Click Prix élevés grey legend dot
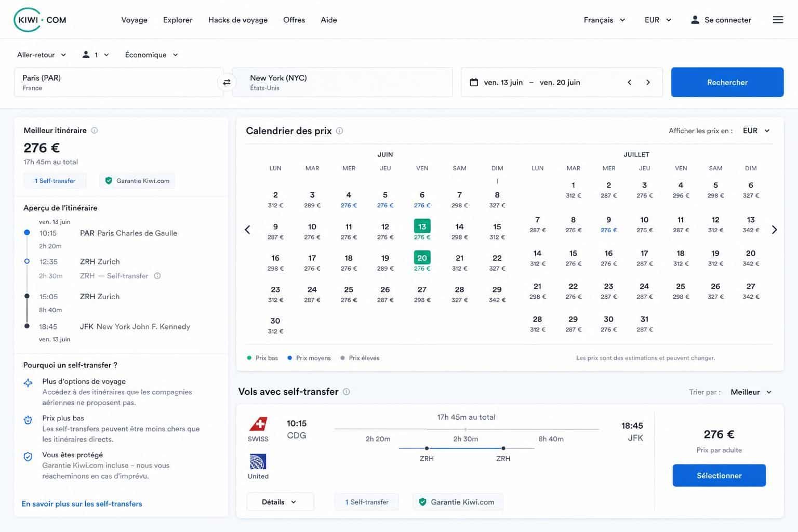Viewport: 798px width, 532px height. click(x=342, y=358)
